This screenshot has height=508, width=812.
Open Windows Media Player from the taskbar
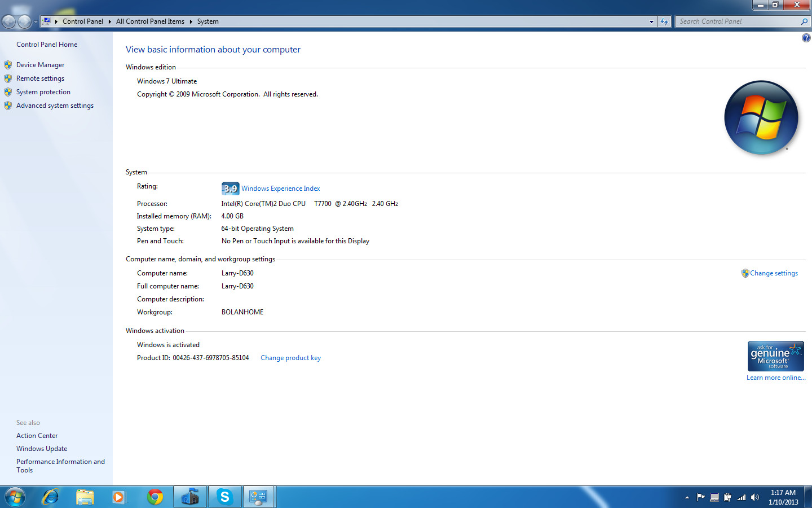pyautogui.click(x=119, y=497)
